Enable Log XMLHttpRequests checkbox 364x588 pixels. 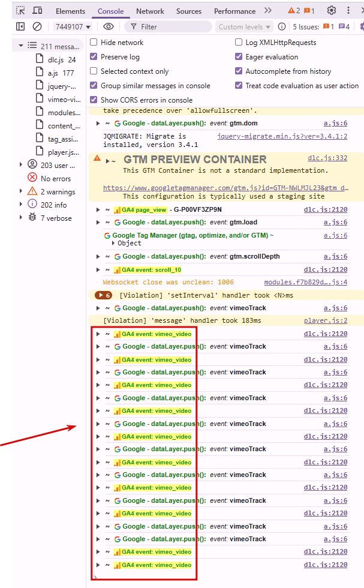pos(239,42)
